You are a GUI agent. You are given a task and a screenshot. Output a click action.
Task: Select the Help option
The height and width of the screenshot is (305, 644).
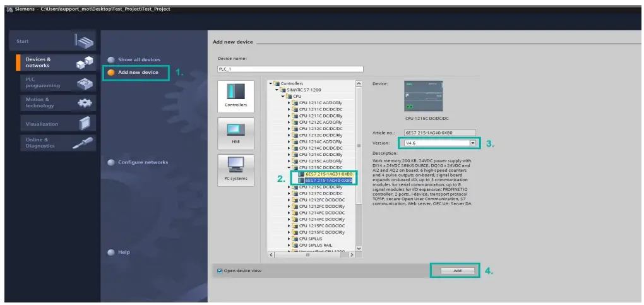(119, 253)
